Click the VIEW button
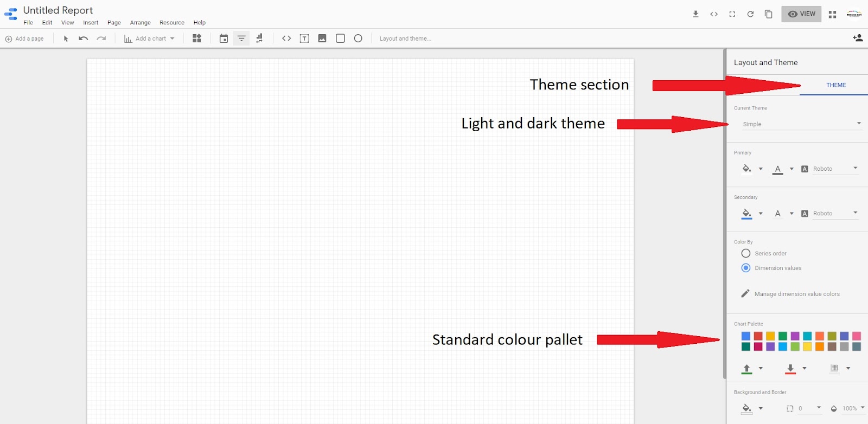Viewport: 868px width, 424px height. tap(801, 14)
